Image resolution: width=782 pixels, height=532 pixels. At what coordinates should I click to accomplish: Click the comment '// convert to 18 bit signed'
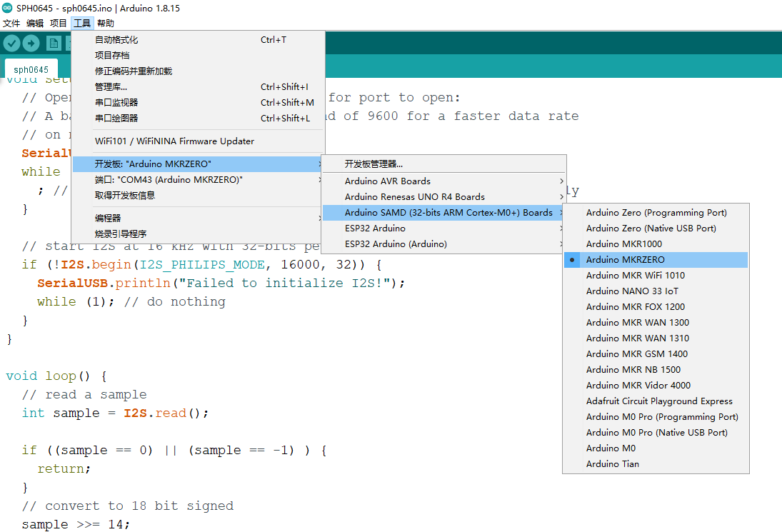pyautogui.click(x=128, y=506)
